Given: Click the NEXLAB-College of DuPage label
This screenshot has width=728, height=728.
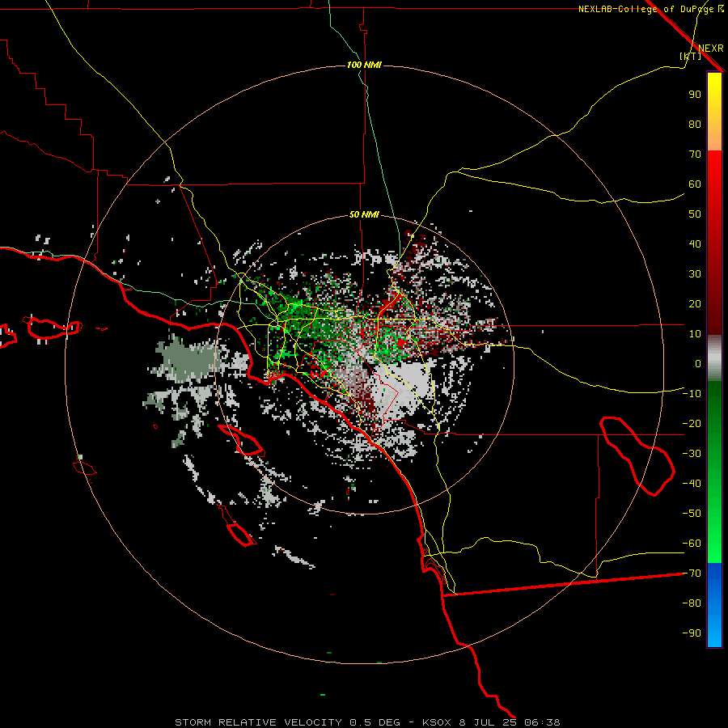Looking at the screenshot, I should pyautogui.click(x=645, y=9).
